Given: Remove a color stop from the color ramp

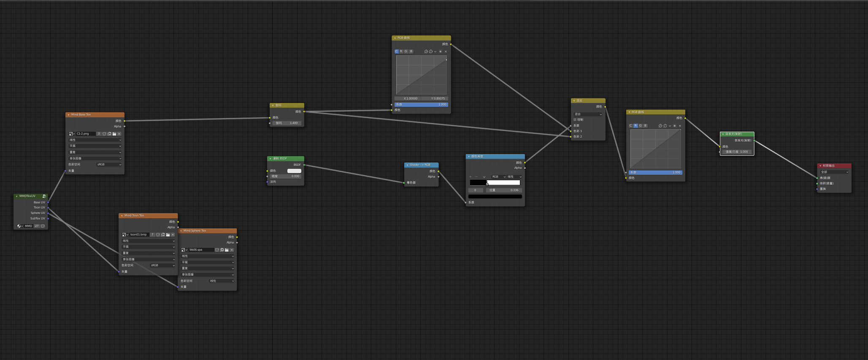Looking at the screenshot, I should click(476, 177).
